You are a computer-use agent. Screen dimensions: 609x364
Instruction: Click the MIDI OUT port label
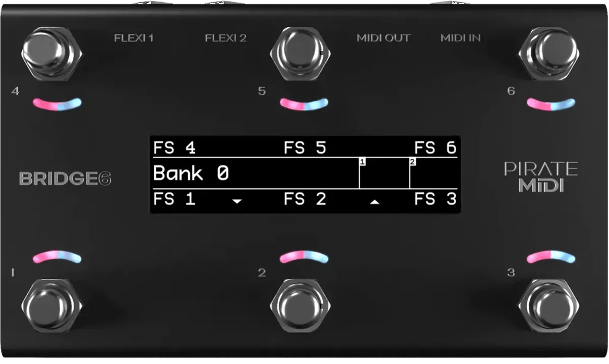click(x=383, y=38)
